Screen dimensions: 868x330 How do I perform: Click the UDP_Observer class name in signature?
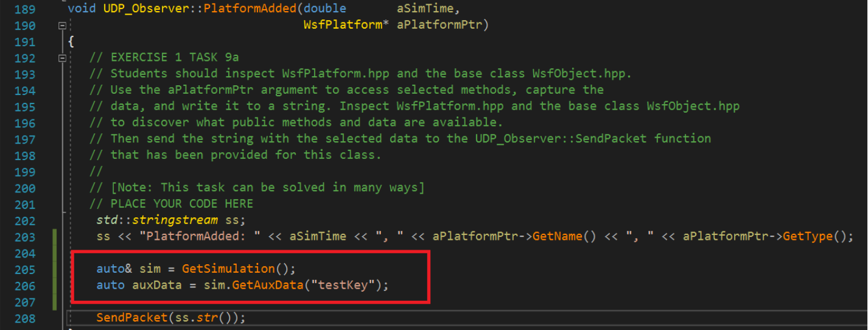coord(128,9)
